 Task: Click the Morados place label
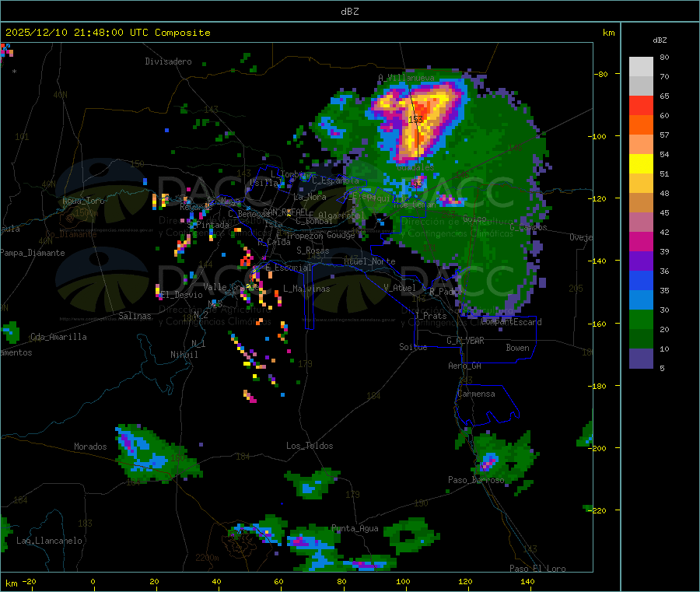90,447
